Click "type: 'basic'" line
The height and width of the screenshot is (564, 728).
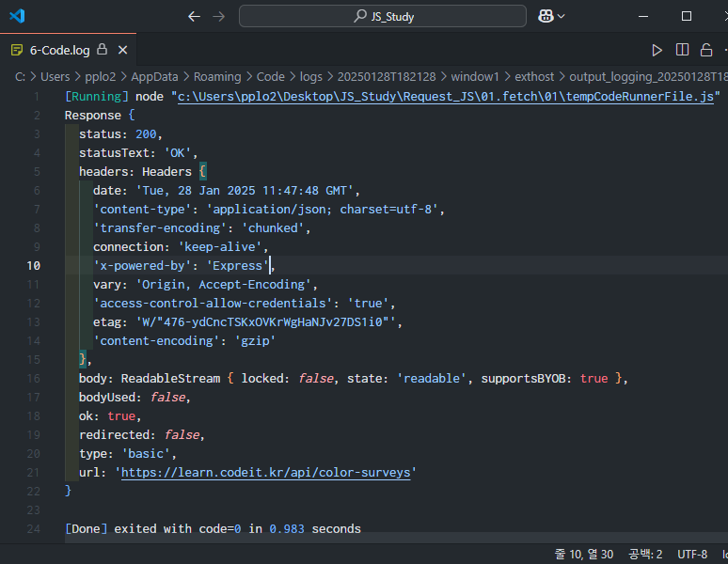[127, 454]
